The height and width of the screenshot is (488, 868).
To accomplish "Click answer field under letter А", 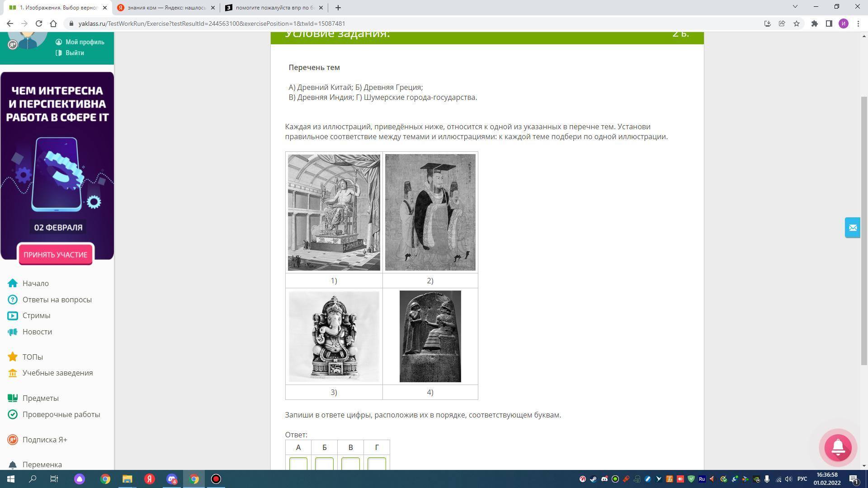I will click(298, 464).
